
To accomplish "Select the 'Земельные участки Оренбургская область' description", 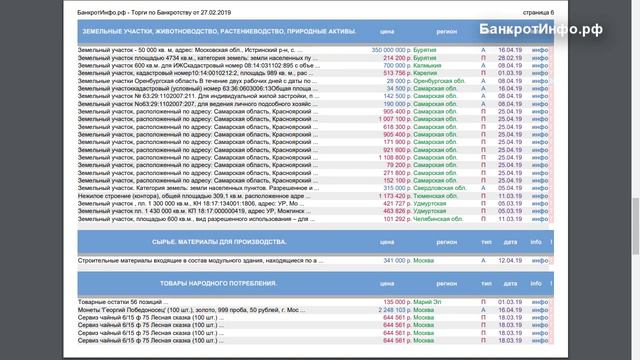I will click(x=197, y=81).
